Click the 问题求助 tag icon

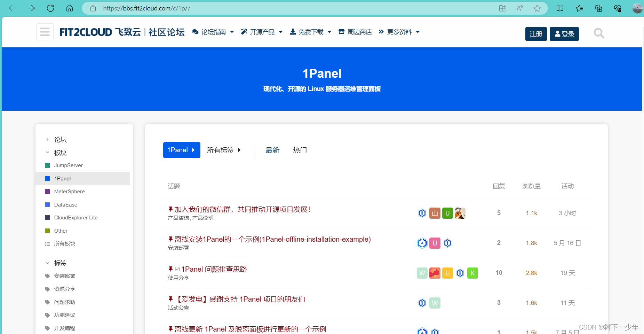[48, 302]
